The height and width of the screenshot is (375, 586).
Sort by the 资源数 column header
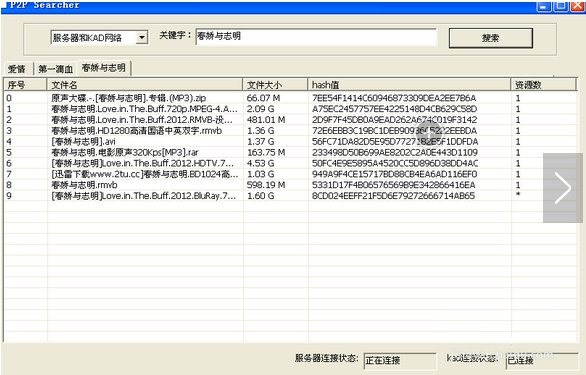pyautogui.click(x=544, y=85)
